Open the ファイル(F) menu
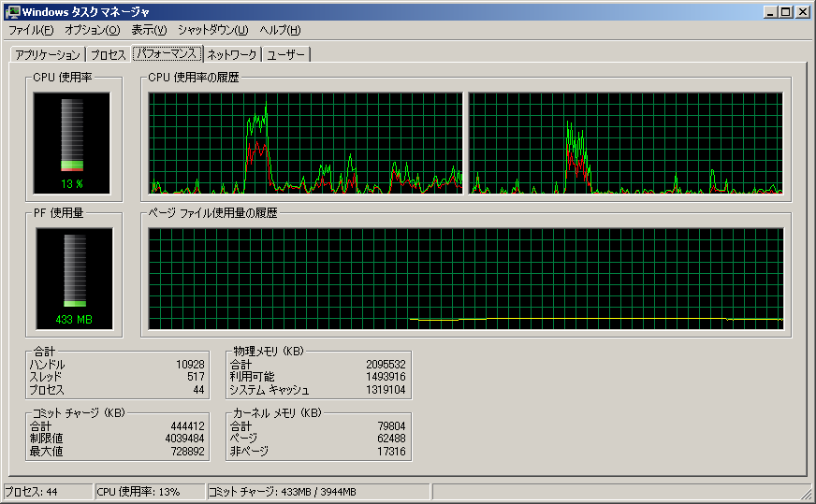The height and width of the screenshot is (504, 816). [x=31, y=31]
